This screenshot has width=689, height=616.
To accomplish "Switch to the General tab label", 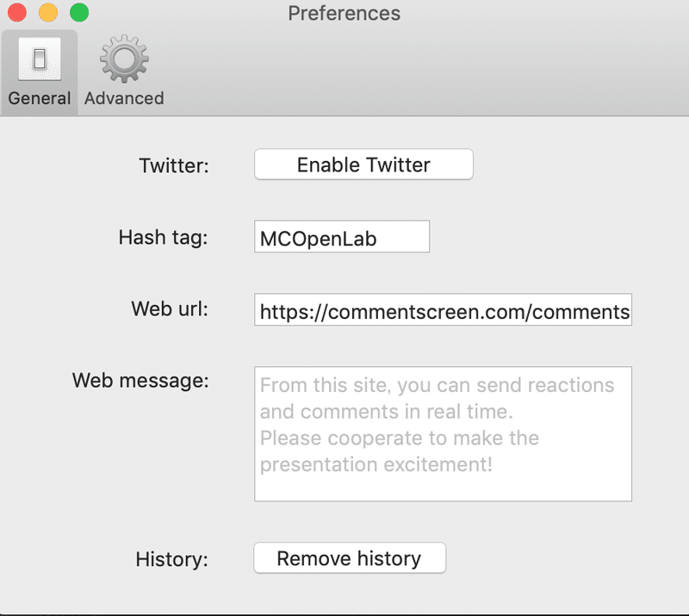I will [x=40, y=98].
